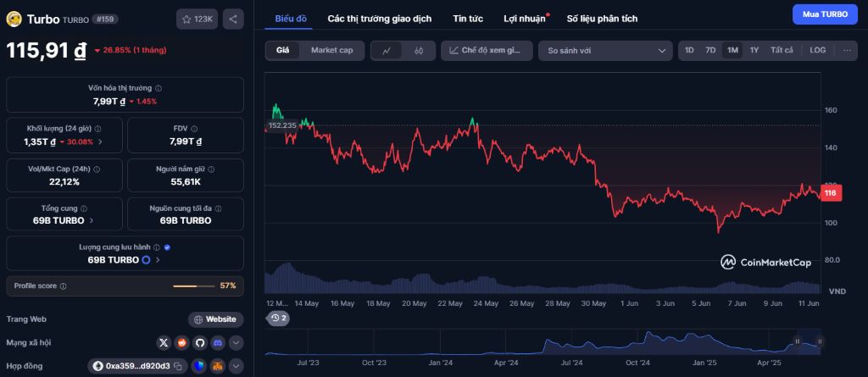This screenshot has width=868, height=377.
Task: Open the X (Twitter) social link
Action: pyautogui.click(x=164, y=342)
